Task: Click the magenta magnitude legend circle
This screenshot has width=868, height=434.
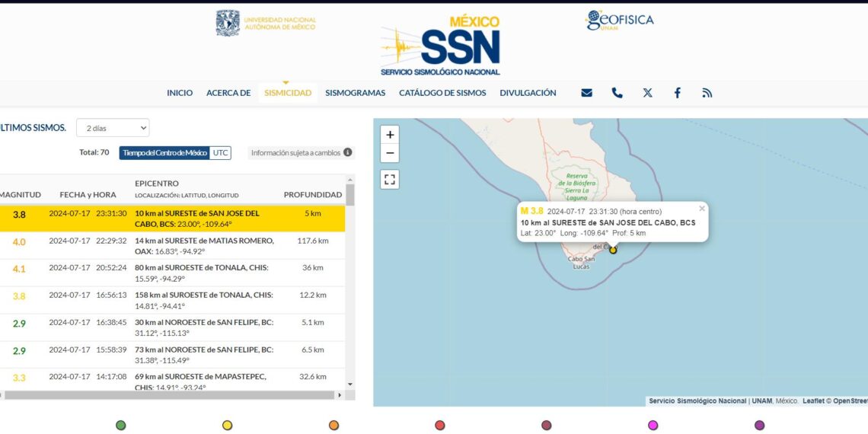Action: [x=653, y=425]
